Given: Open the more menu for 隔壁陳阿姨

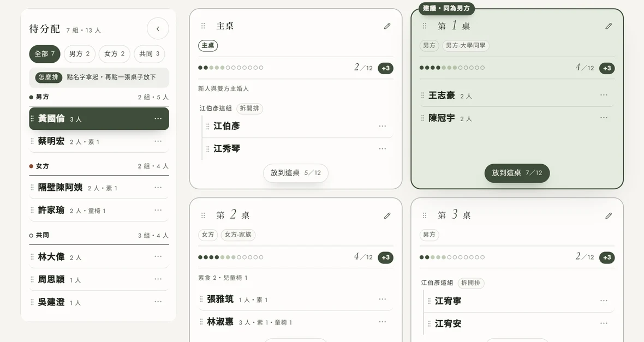Looking at the screenshot, I should [158, 188].
